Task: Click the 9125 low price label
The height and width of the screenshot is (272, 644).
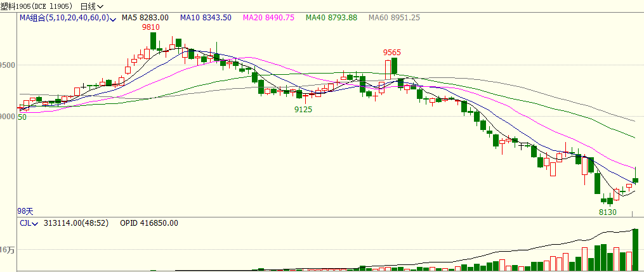Action: tap(303, 110)
